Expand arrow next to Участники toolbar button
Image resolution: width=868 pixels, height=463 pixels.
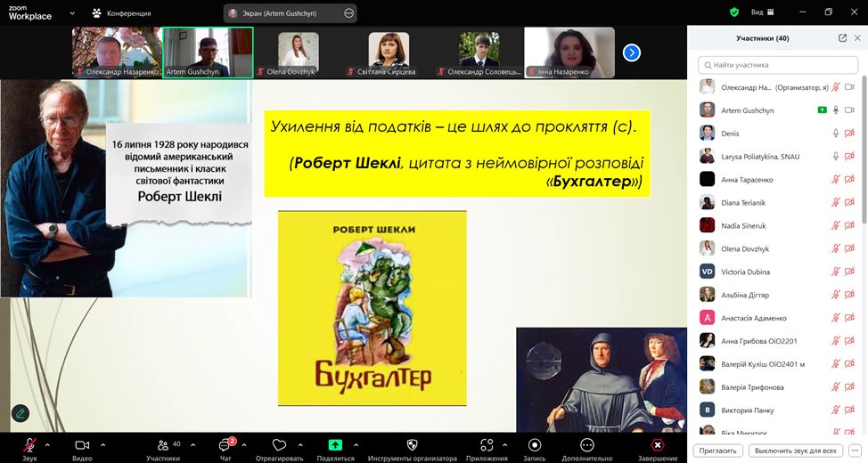point(192,444)
